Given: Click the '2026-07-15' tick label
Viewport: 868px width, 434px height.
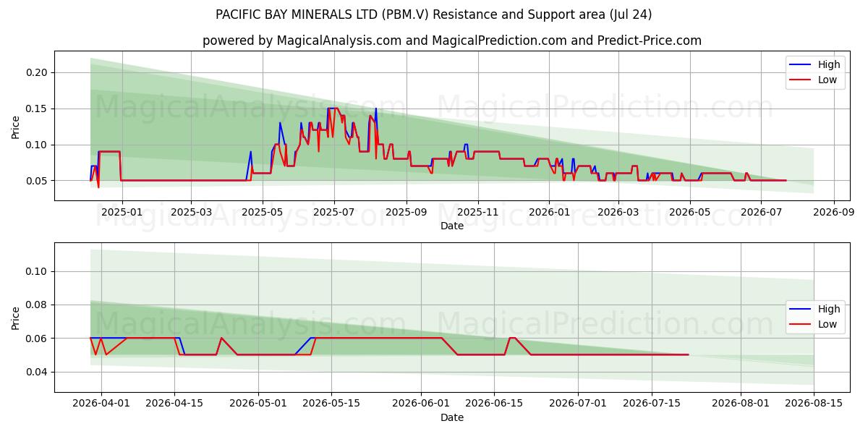Looking at the screenshot, I should [652, 404].
